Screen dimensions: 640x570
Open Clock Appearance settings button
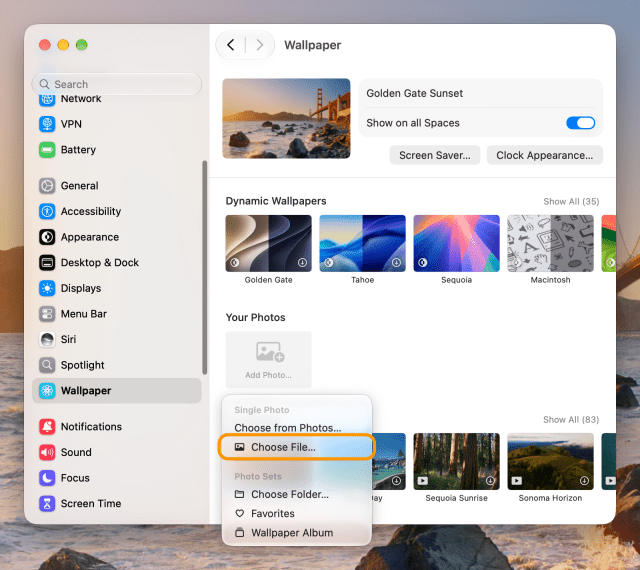coord(544,155)
